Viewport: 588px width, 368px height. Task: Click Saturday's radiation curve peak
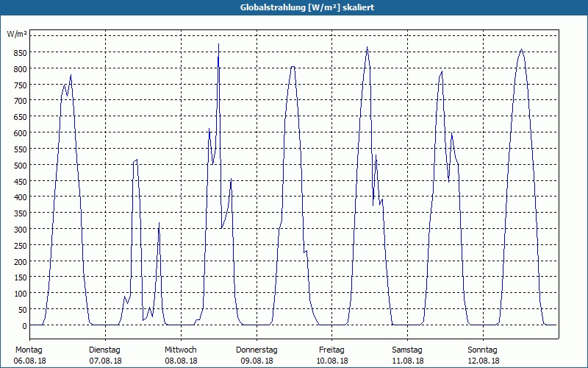[442, 71]
